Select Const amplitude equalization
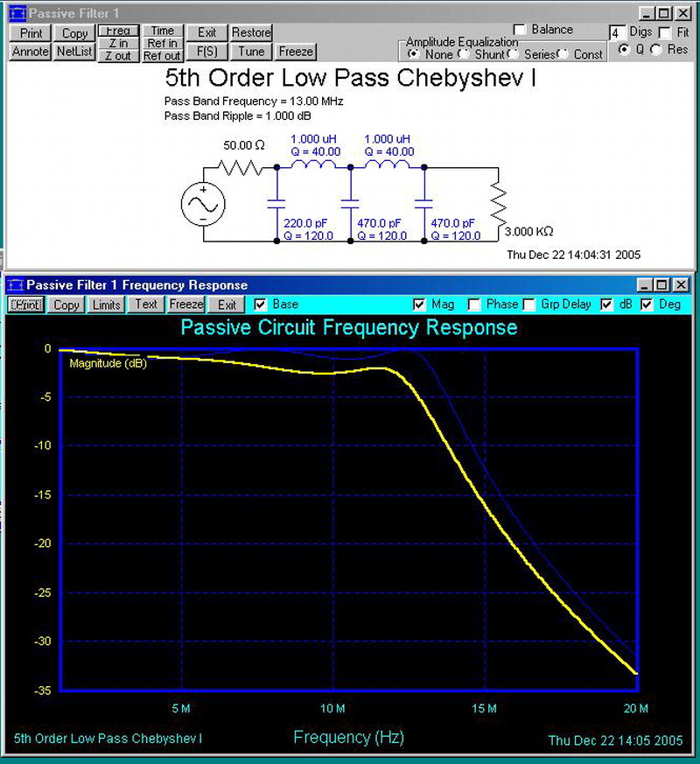The height and width of the screenshot is (764, 700). [563, 53]
